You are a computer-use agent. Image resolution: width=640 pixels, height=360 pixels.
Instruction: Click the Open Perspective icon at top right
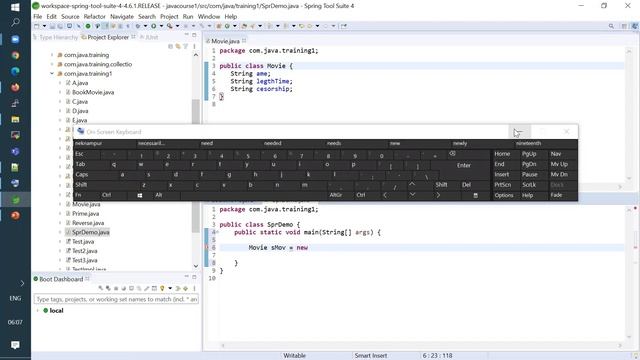(624, 26)
